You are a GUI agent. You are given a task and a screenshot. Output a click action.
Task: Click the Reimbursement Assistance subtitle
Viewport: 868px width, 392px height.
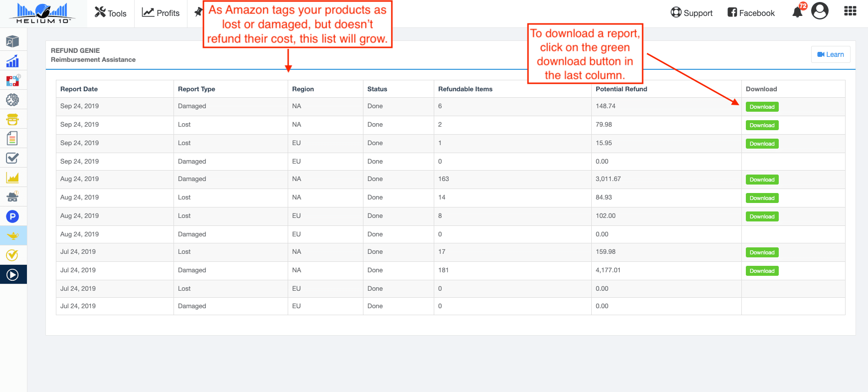click(x=93, y=59)
